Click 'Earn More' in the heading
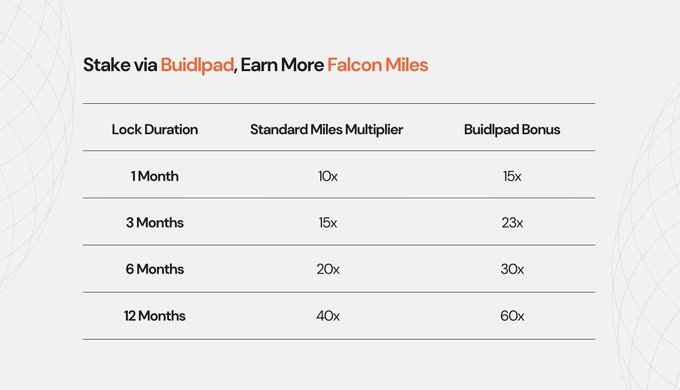The width and height of the screenshot is (680, 390). [x=282, y=65]
